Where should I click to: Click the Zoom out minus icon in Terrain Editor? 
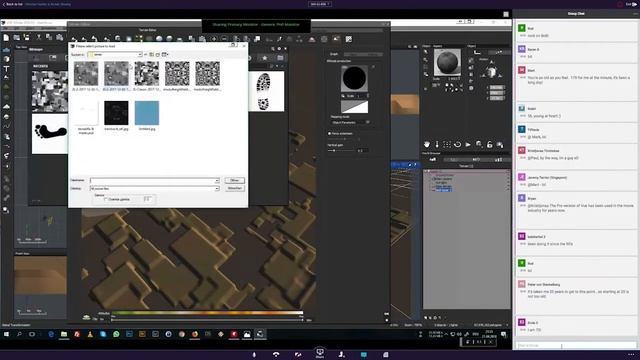pos(224,39)
